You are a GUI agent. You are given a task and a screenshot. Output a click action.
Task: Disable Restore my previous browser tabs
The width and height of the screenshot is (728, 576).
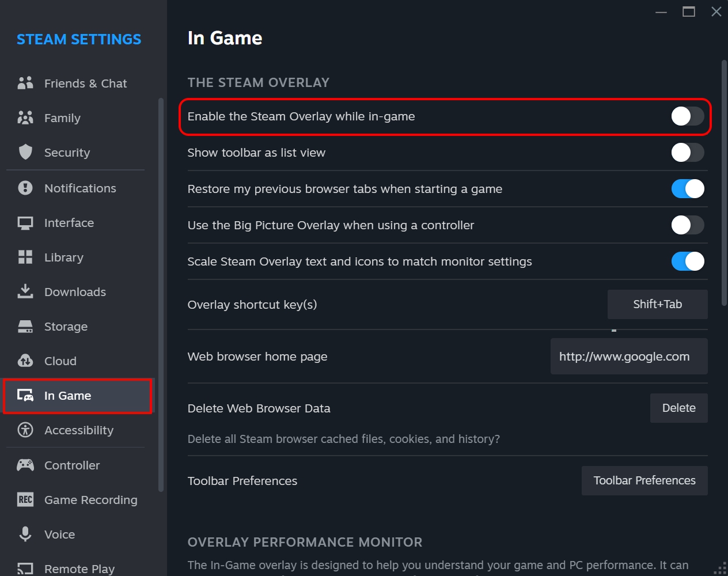(x=687, y=188)
